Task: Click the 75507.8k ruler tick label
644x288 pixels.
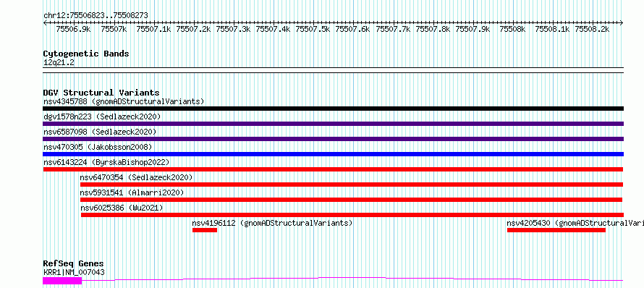Action: [433, 29]
